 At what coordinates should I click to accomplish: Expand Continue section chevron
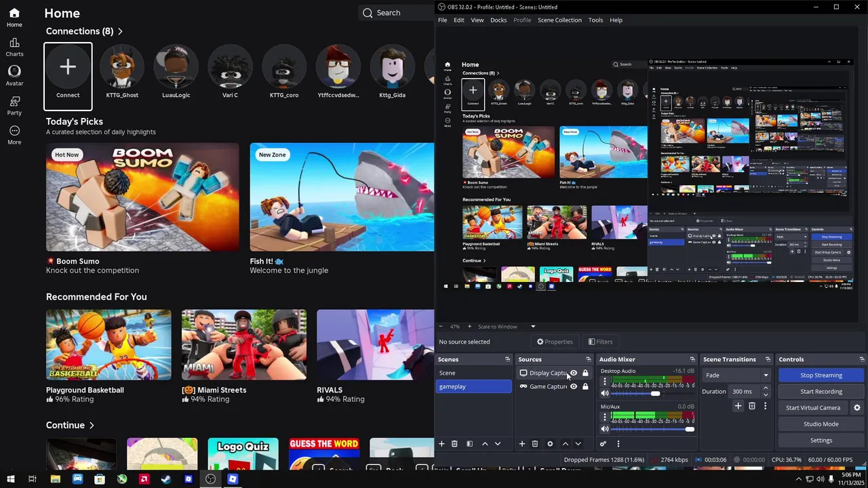[92, 426]
